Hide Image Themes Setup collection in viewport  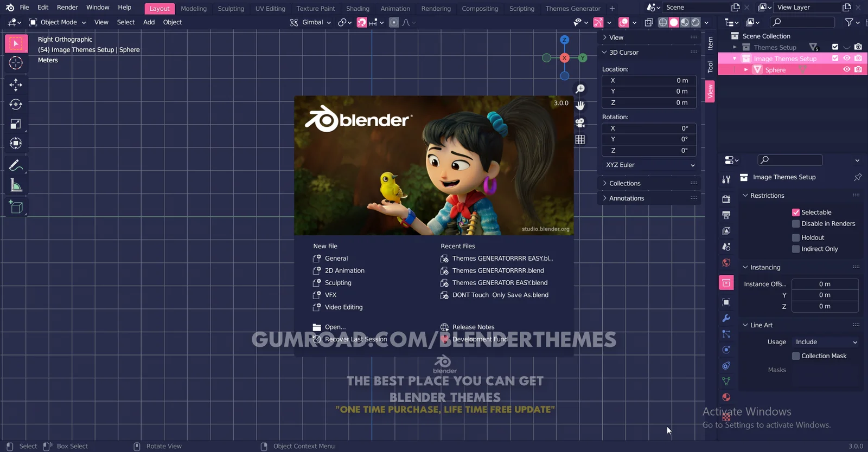click(x=846, y=59)
